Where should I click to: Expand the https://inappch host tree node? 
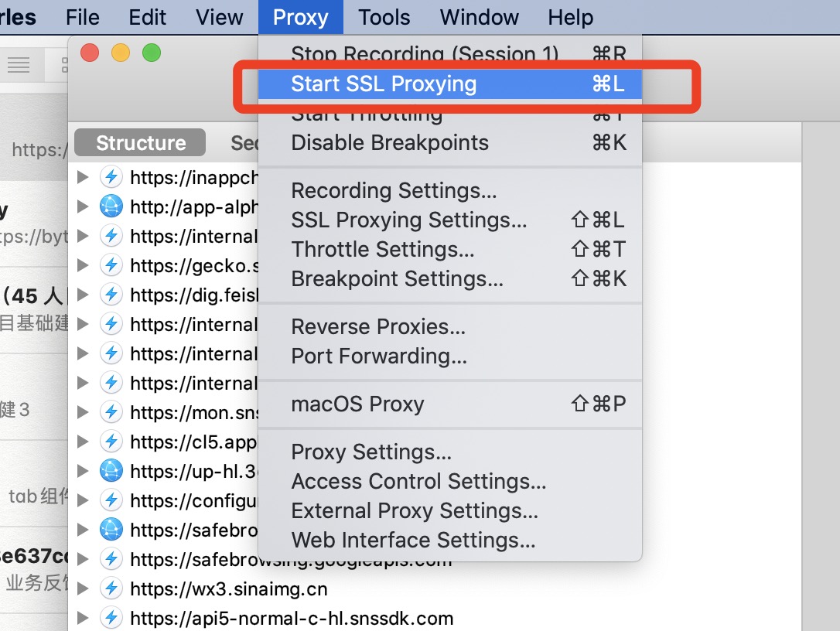pos(83,177)
